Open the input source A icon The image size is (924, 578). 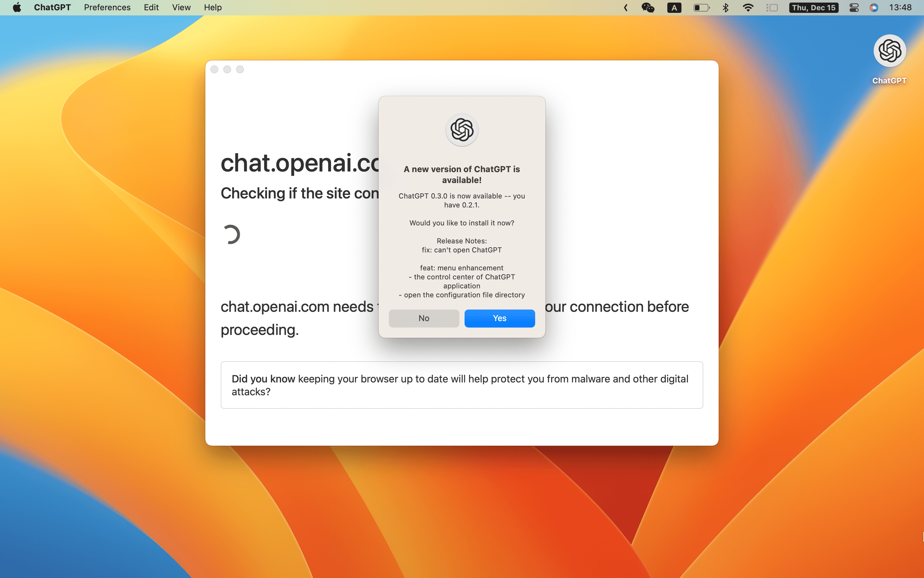pos(674,8)
